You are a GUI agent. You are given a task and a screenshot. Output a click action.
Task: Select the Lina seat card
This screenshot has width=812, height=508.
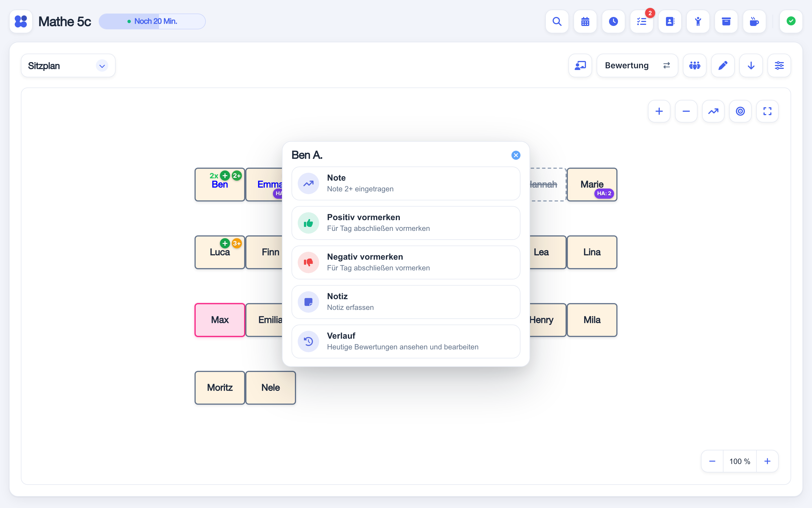(592, 252)
